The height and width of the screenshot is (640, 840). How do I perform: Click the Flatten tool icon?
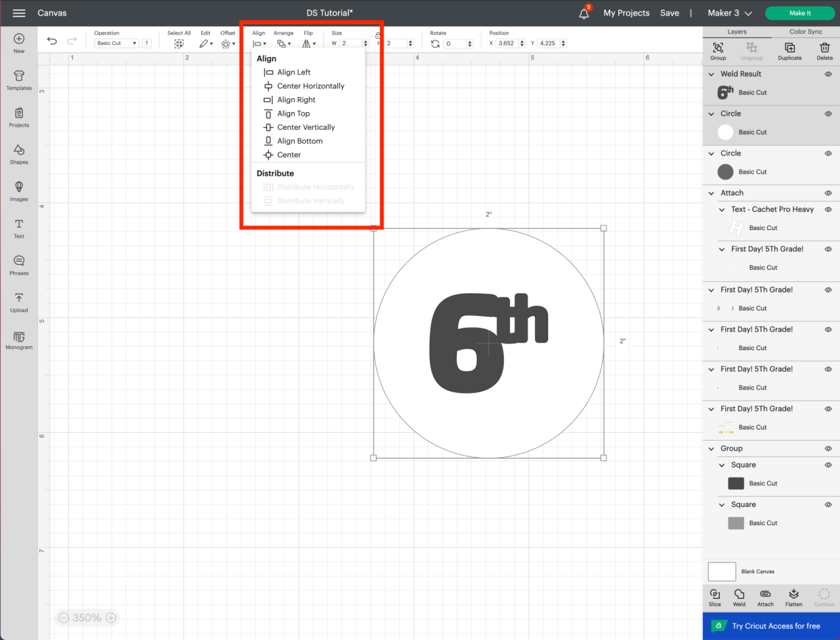(793, 597)
